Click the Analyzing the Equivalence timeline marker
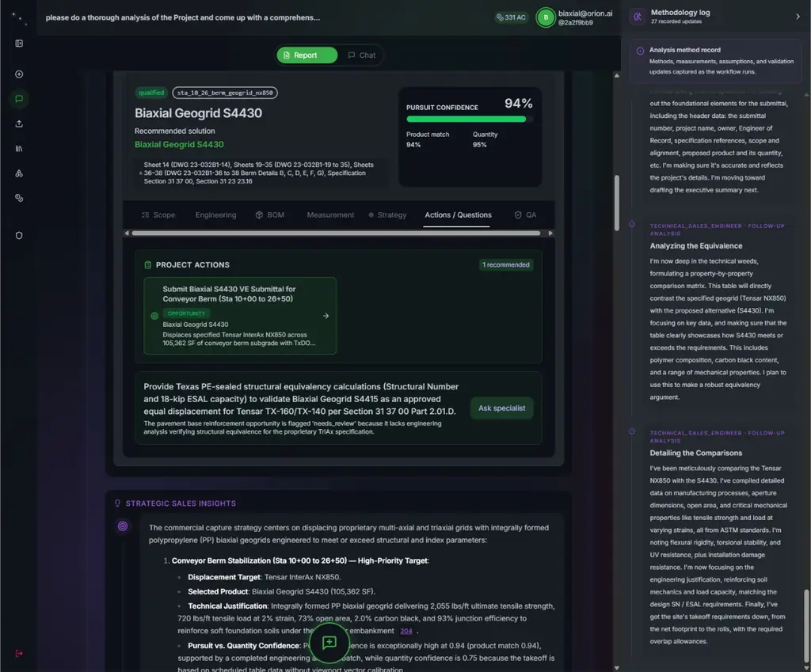 click(x=631, y=224)
